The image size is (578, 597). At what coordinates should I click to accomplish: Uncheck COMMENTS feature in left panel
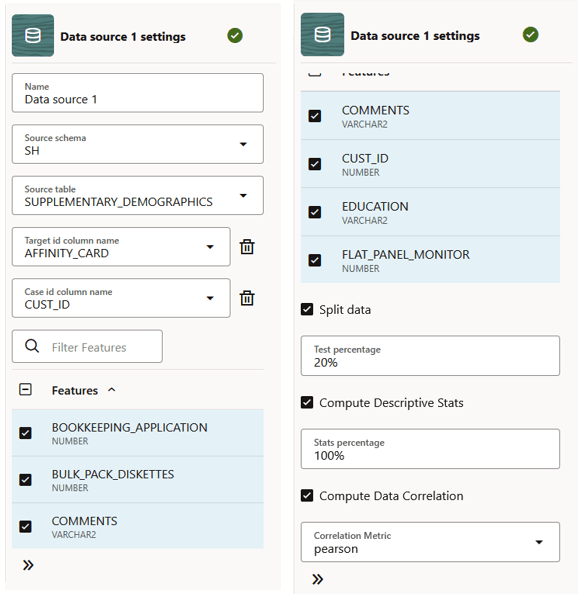tap(26, 527)
